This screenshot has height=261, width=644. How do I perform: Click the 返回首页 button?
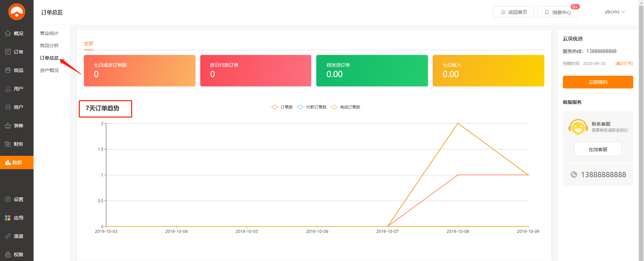pyautogui.click(x=513, y=12)
